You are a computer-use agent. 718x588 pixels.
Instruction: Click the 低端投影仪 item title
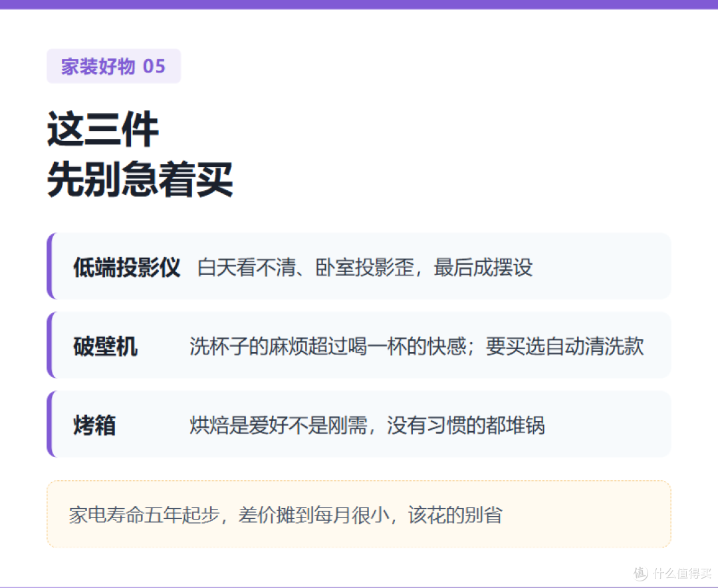pos(127,267)
